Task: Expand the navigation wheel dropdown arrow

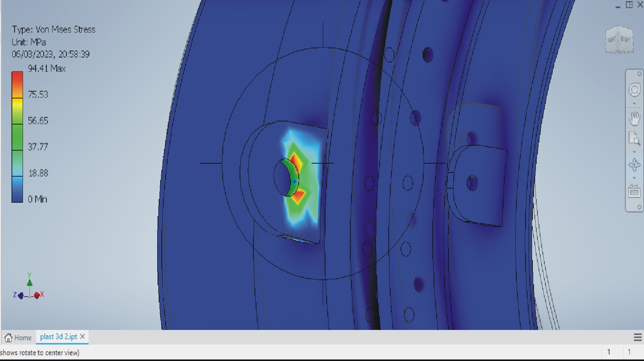Action: (634, 104)
